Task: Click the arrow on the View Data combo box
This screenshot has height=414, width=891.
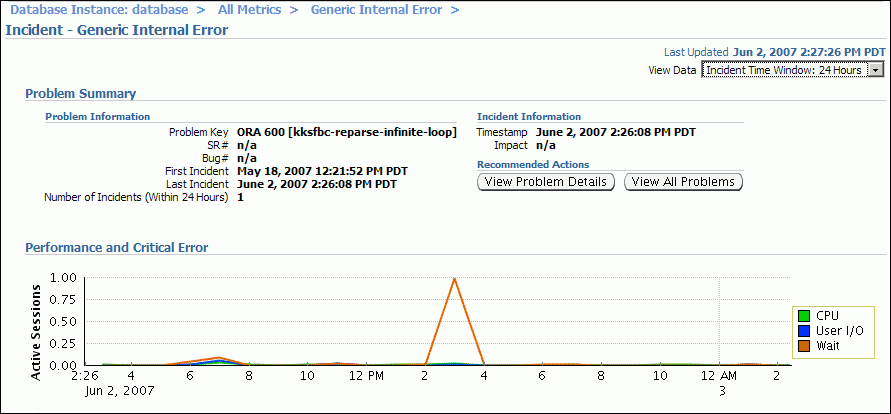Action: [x=876, y=70]
